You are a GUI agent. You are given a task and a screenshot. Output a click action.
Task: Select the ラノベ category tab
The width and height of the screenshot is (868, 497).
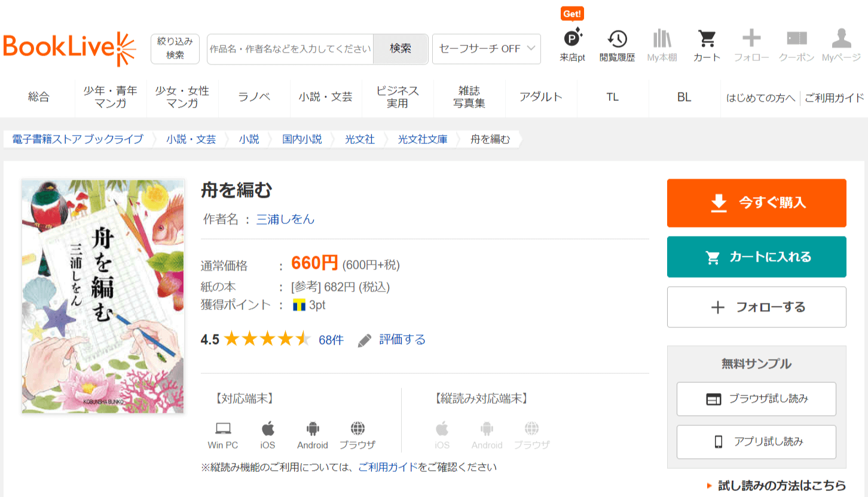(x=254, y=97)
